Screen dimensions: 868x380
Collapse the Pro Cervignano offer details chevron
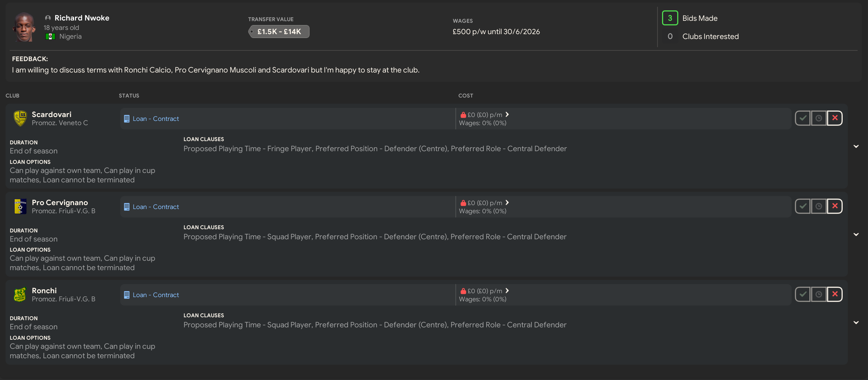click(x=856, y=234)
